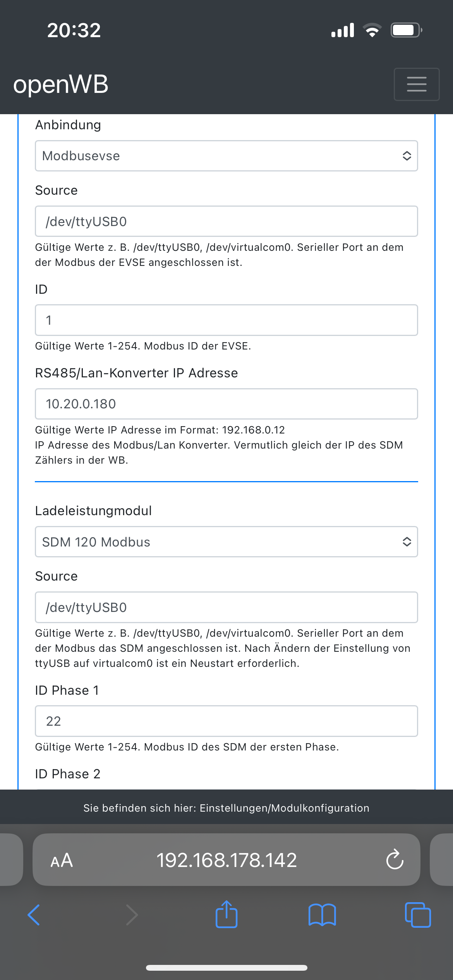Tap the Wi-Fi status icon
Image resolution: width=453 pixels, height=980 pixels.
click(x=372, y=30)
